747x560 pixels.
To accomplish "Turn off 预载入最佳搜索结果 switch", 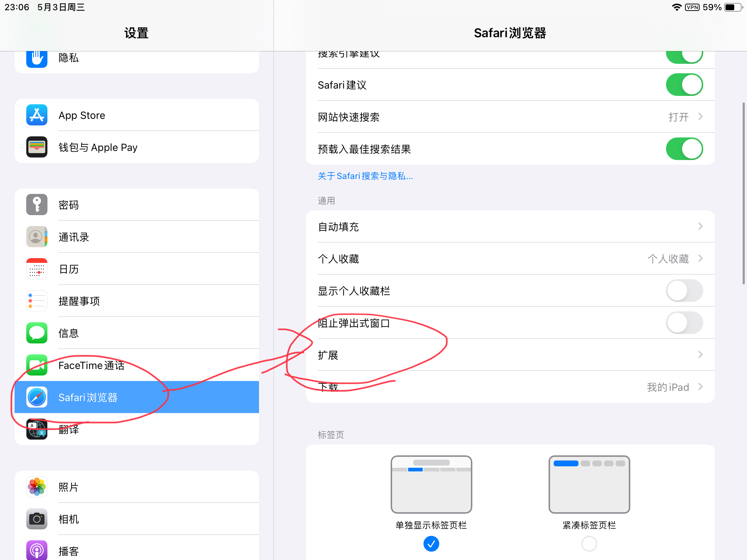I will [684, 149].
